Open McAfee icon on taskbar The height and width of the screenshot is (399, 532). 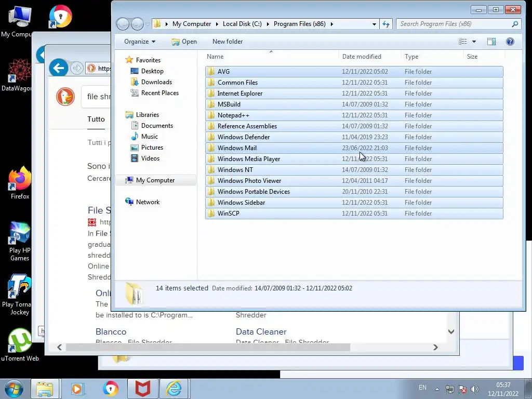tap(143, 389)
